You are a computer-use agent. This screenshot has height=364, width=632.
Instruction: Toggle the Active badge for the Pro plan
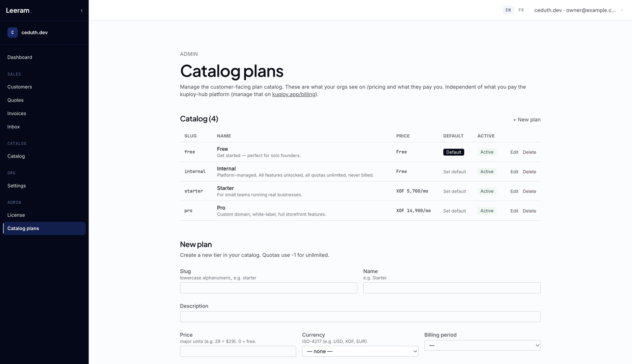487,211
